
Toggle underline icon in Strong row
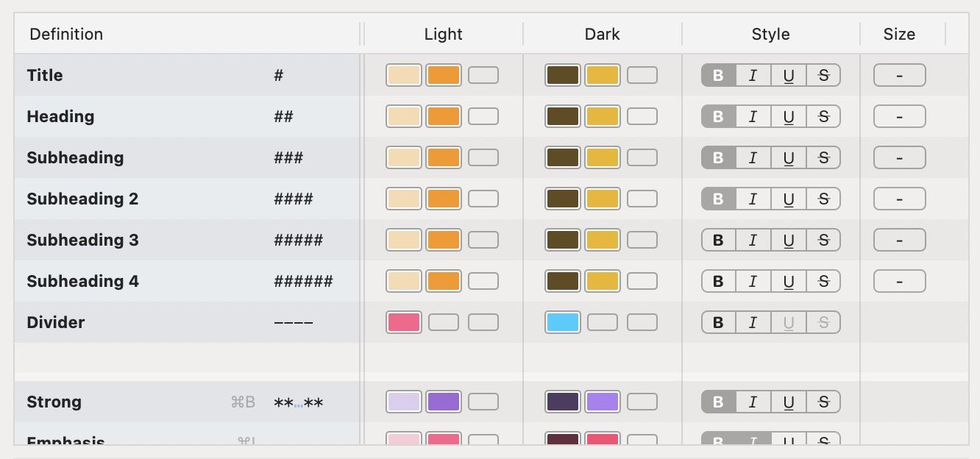[x=789, y=402]
